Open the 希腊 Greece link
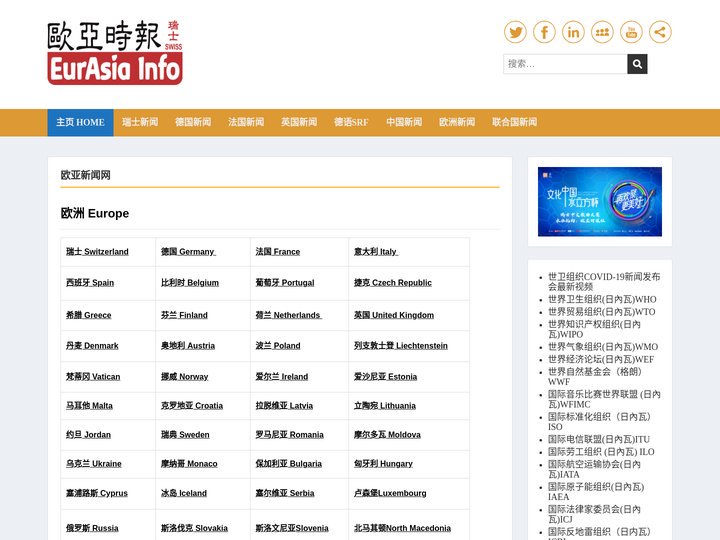Screen dimensions: 720x540 (x=89, y=315)
